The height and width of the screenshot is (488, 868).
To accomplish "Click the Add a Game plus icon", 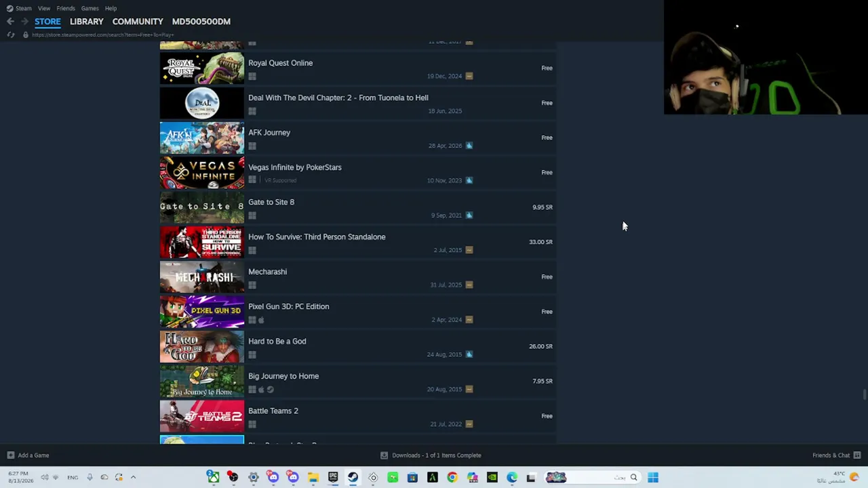I will 10,455.
